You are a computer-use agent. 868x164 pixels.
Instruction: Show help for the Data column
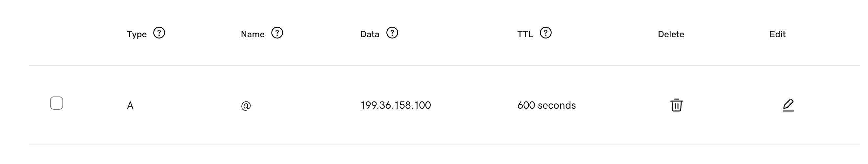(392, 33)
